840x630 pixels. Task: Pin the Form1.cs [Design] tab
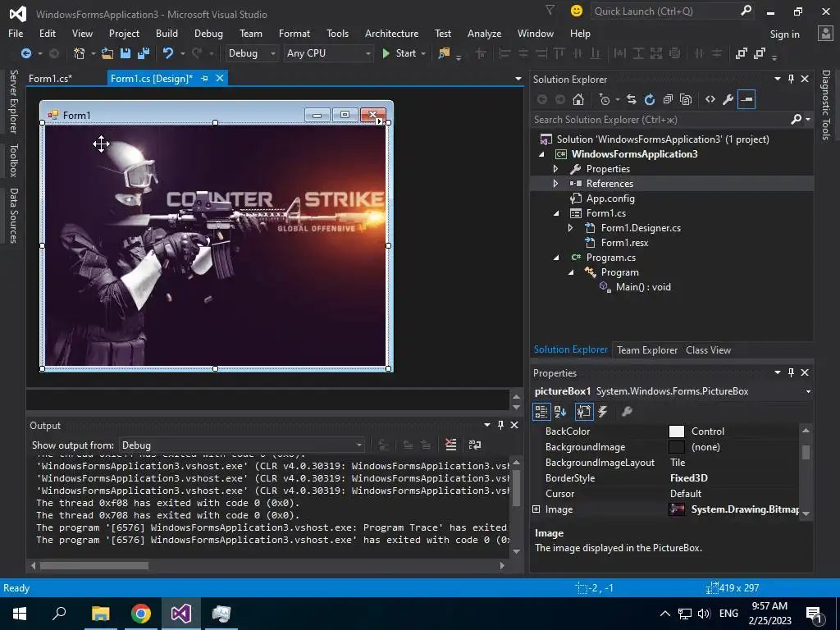204,78
